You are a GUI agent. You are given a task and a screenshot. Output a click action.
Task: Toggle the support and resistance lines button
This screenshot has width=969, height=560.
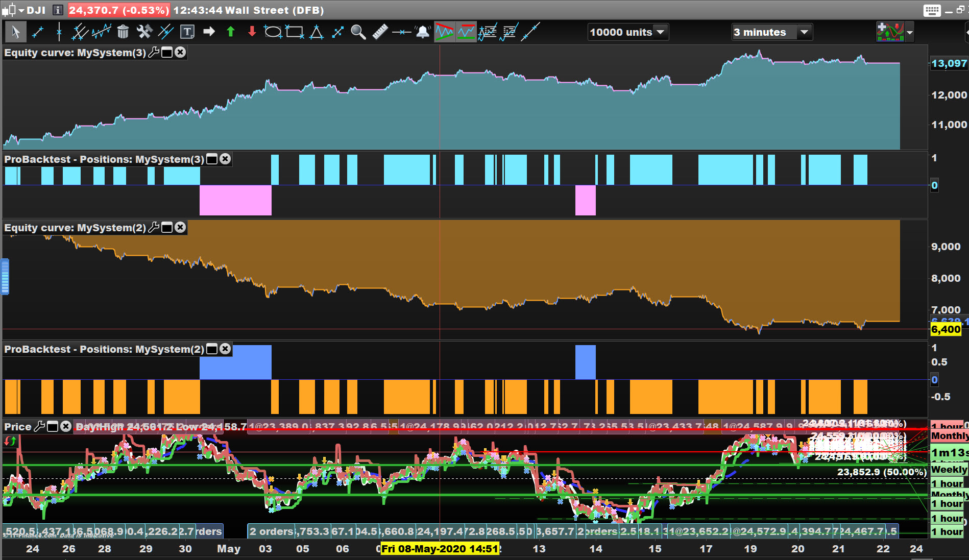[x=466, y=32]
